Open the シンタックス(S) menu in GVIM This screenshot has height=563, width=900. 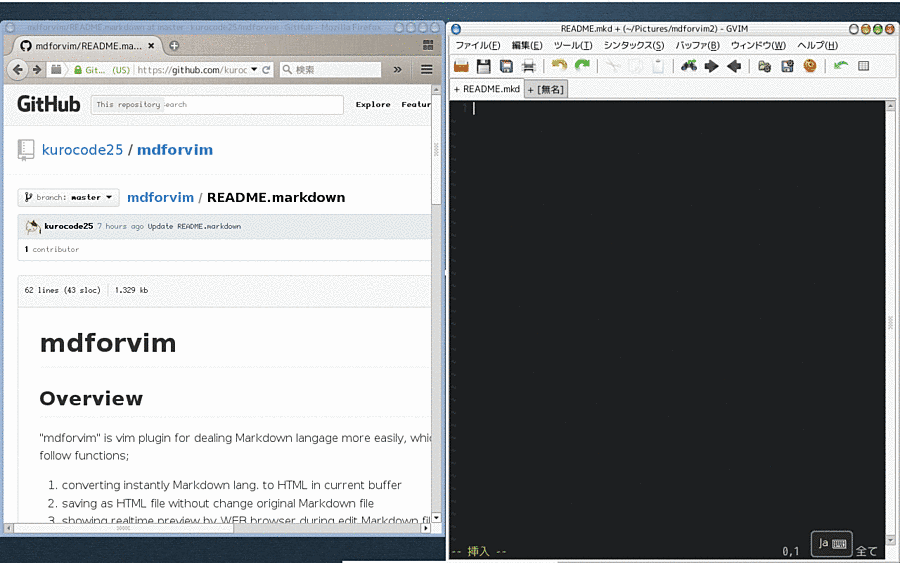(634, 45)
